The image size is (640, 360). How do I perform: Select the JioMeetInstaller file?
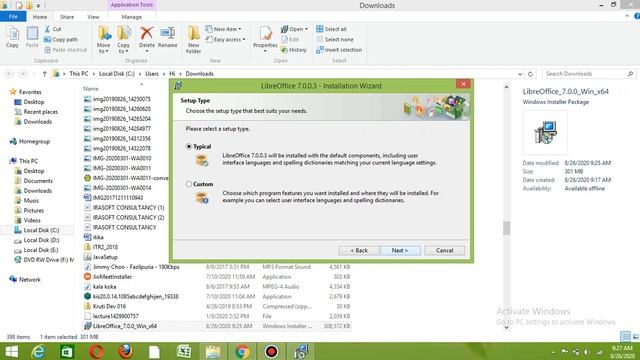(x=108, y=277)
